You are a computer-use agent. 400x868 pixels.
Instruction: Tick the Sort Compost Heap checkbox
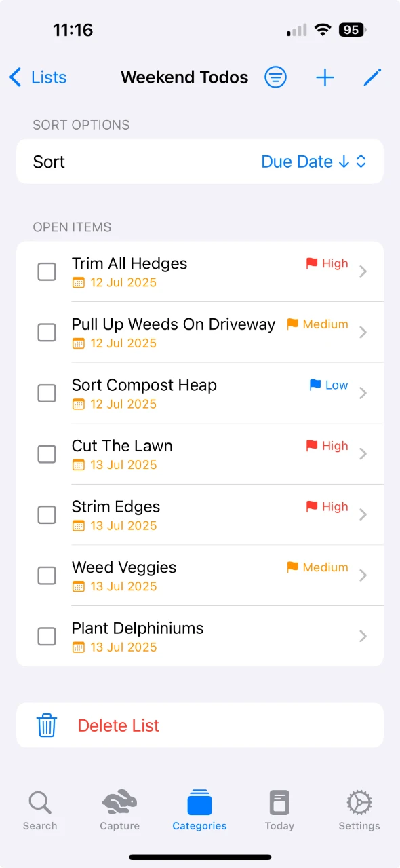point(47,394)
